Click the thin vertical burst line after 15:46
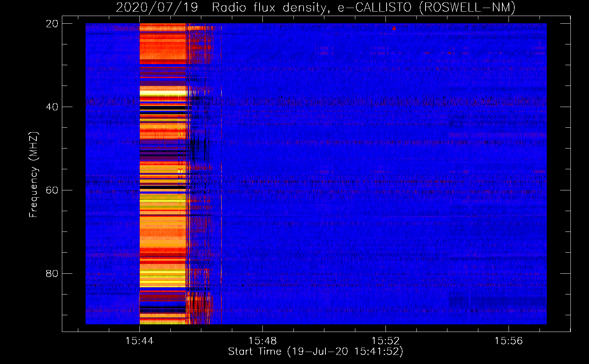 (221, 174)
